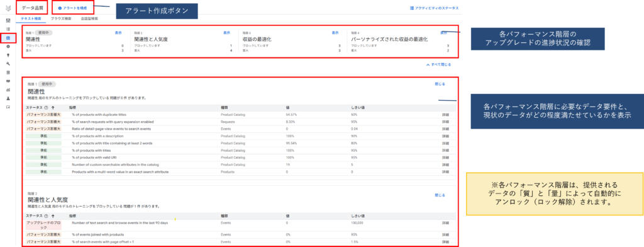Open the monitor icon in the sidebar
The height and width of the screenshot is (247, 644).
[8, 81]
